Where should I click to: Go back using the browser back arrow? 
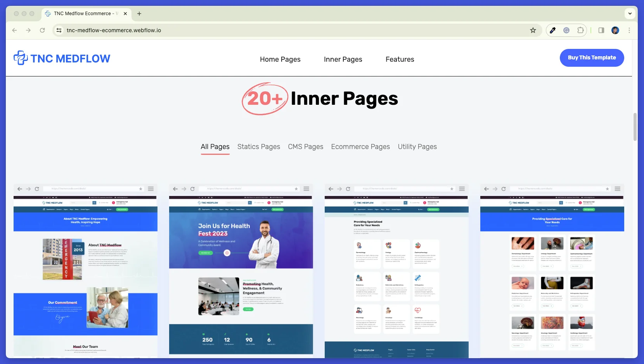pos(14,30)
